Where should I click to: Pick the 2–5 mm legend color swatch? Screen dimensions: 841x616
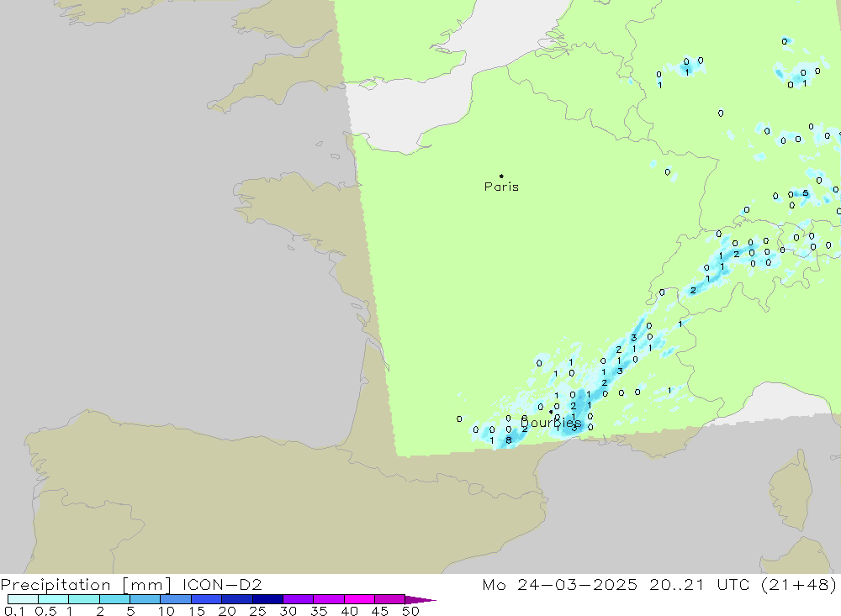pyautogui.click(x=114, y=599)
